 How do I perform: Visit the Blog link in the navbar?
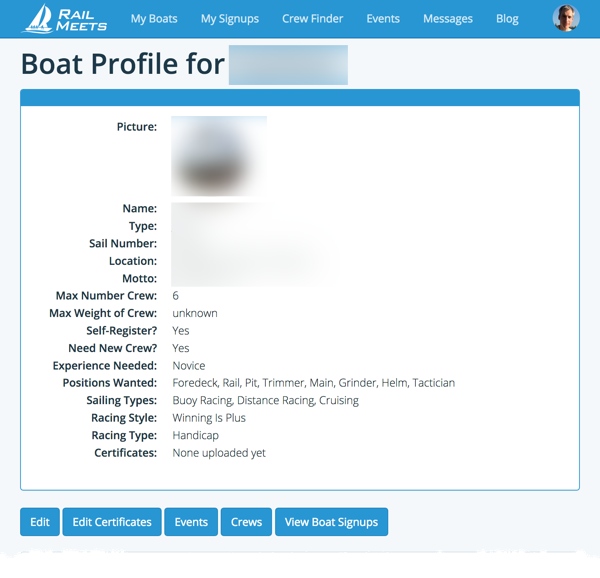click(507, 19)
